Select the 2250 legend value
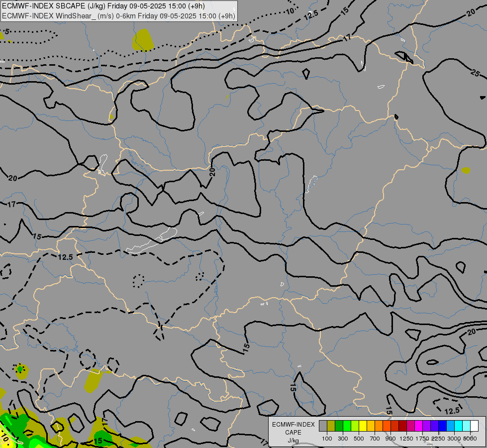Image resolution: width=487 pixels, height=448 pixels. click(438, 439)
